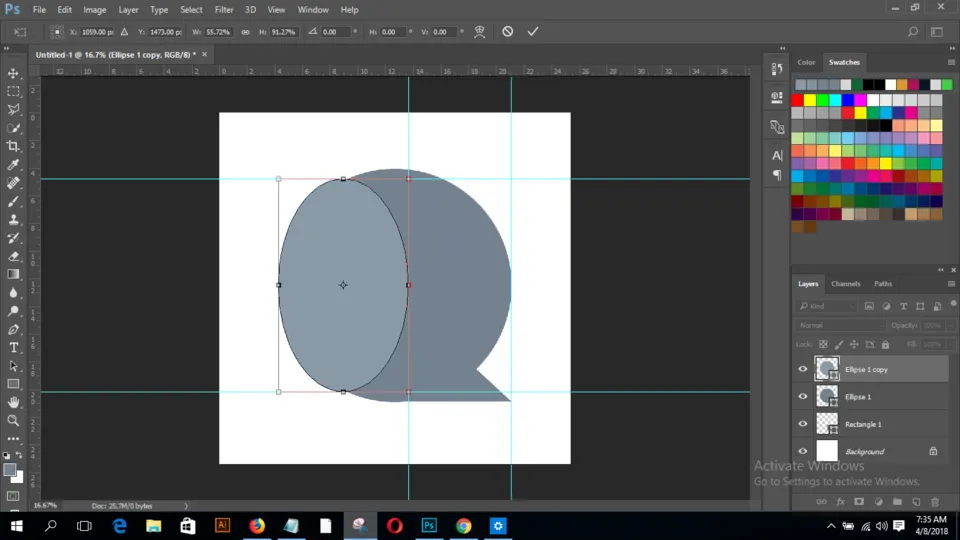The height and width of the screenshot is (540, 960).
Task: Commit the transform with the checkmark
Action: [x=533, y=31]
